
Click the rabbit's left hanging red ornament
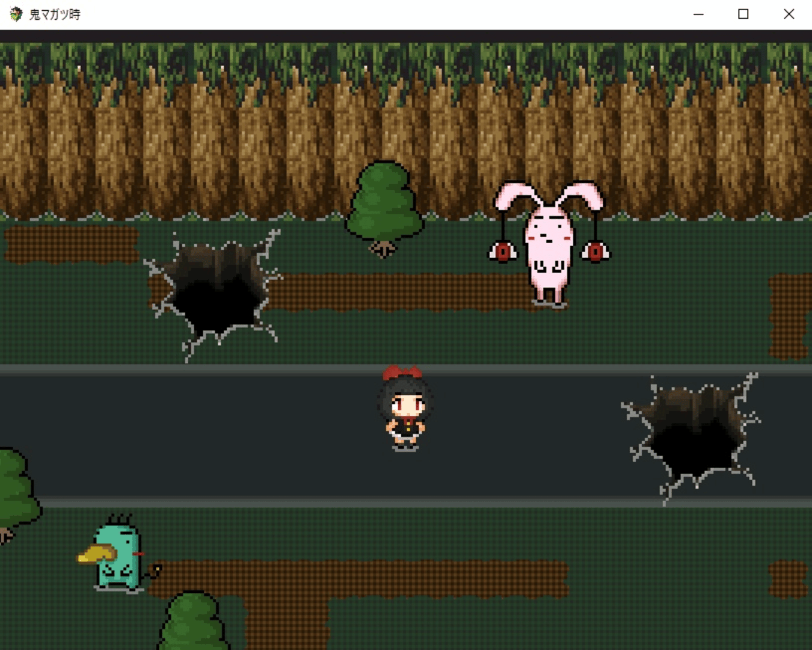pyautogui.click(x=502, y=251)
